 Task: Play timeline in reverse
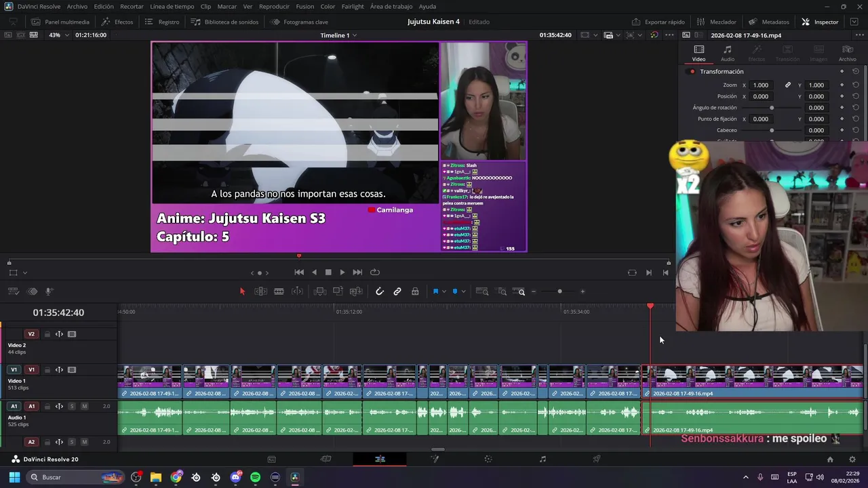click(314, 272)
